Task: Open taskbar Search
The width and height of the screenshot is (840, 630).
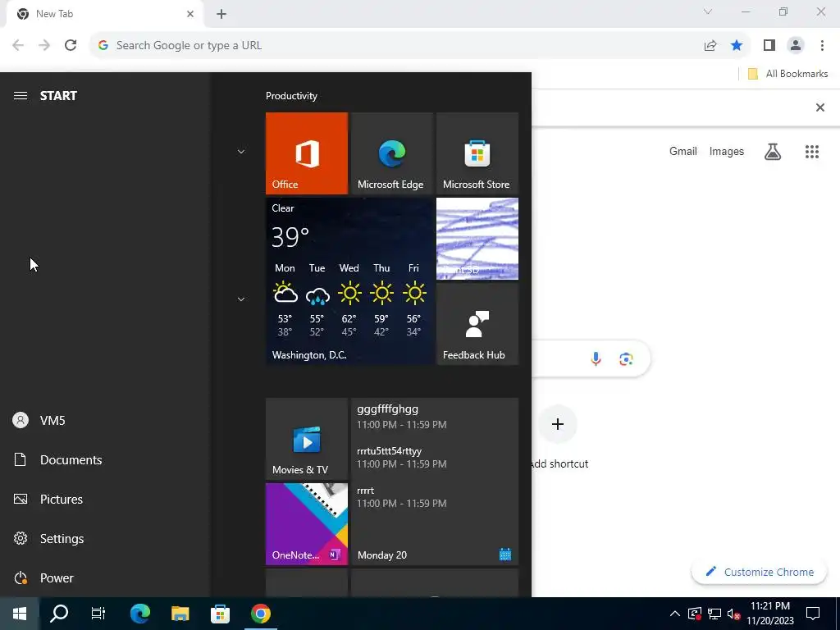Action: [59, 614]
